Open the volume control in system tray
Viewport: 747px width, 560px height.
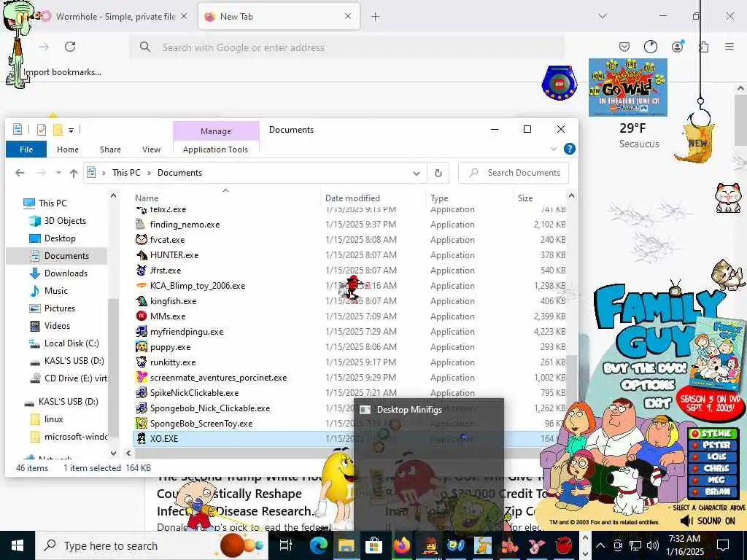point(653,545)
